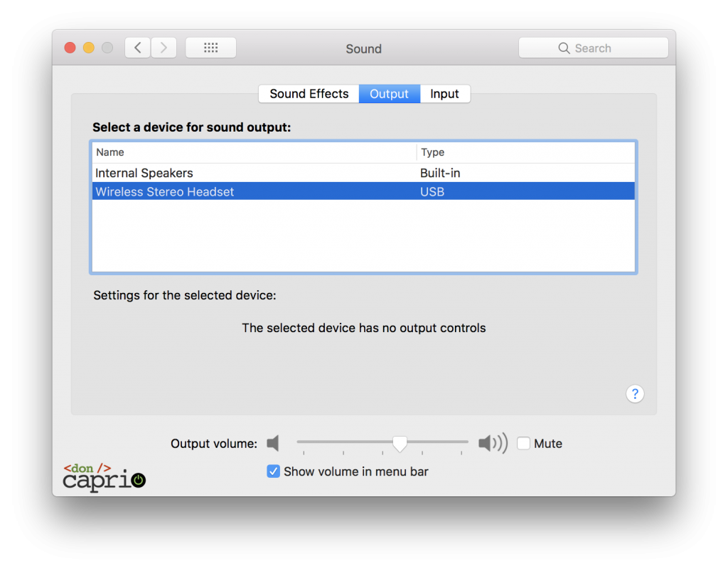The width and height of the screenshot is (728, 571).
Task: Show all preferences via grid icon
Action: (x=210, y=48)
